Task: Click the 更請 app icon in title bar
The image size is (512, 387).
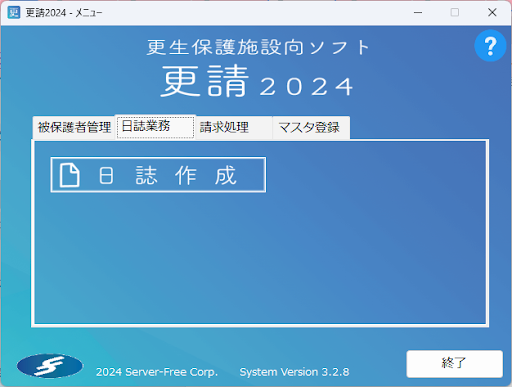Action: pos(14,13)
